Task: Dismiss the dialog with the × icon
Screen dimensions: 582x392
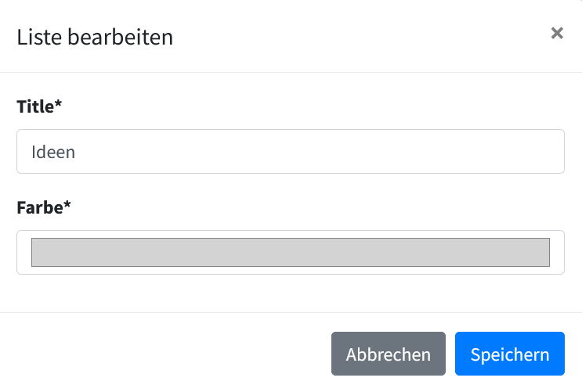Action: coord(557,33)
